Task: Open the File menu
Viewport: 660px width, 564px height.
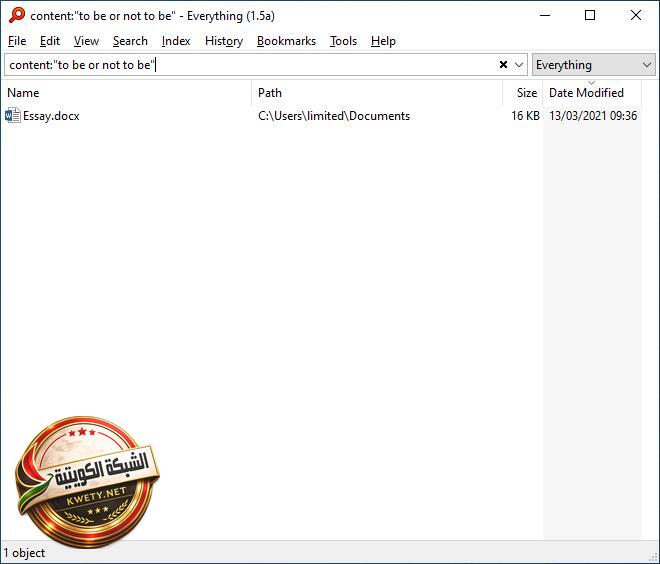Action: [x=17, y=41]
